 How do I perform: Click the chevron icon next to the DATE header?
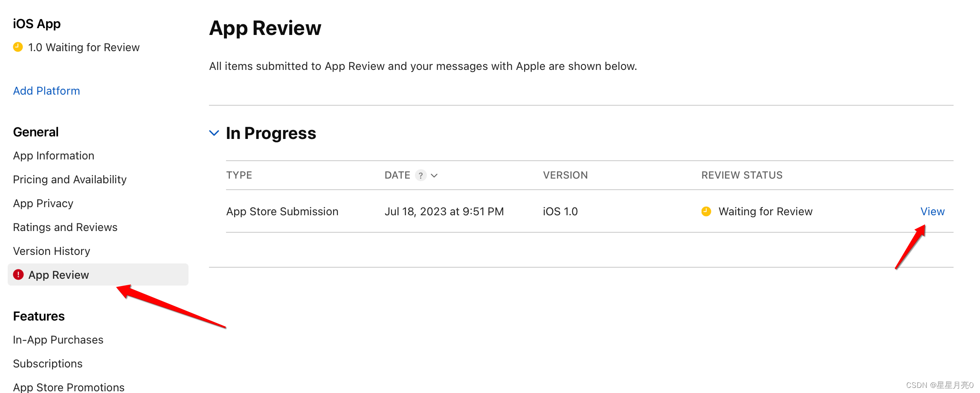point(434,175)
